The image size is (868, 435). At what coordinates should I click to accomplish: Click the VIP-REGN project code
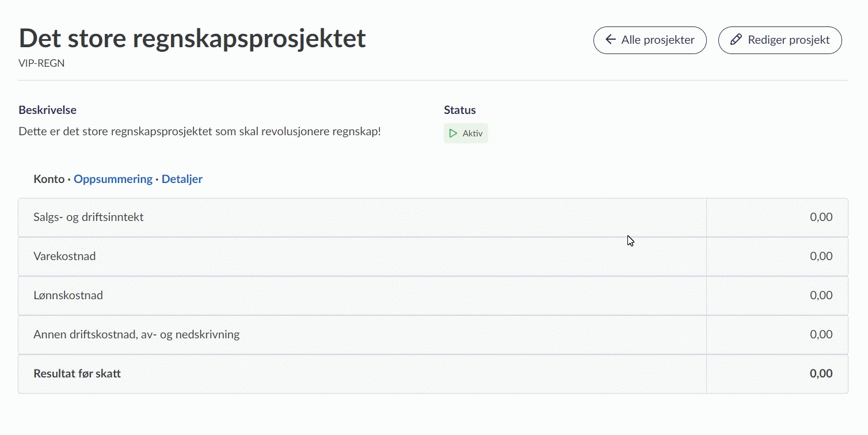click(x=41, y=63)
